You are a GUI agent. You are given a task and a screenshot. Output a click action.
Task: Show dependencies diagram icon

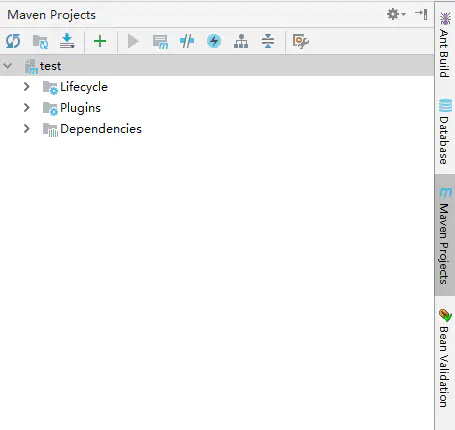click(x=241, y=41)
